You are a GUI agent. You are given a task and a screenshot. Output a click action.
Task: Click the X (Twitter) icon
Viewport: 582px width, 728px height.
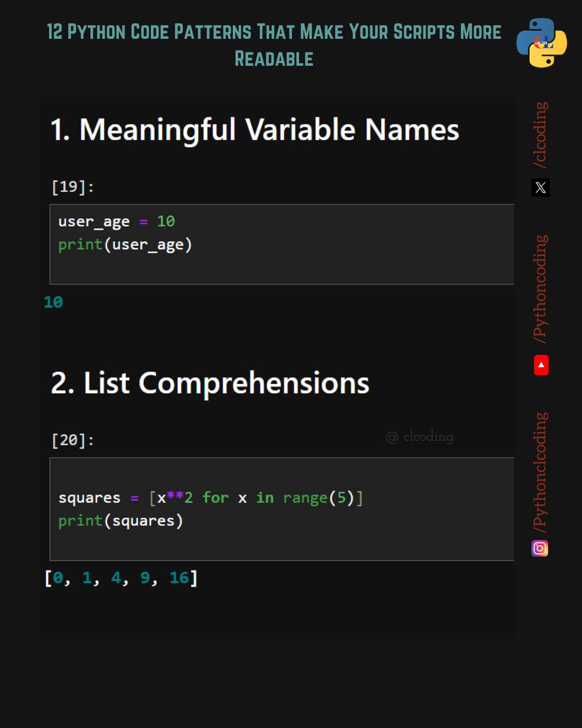541,188
